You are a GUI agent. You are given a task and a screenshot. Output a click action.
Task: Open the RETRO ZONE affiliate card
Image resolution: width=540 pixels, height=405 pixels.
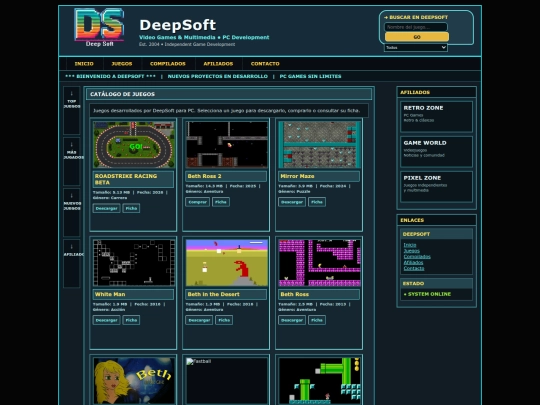pyautogui.click(x=436, y=116)
